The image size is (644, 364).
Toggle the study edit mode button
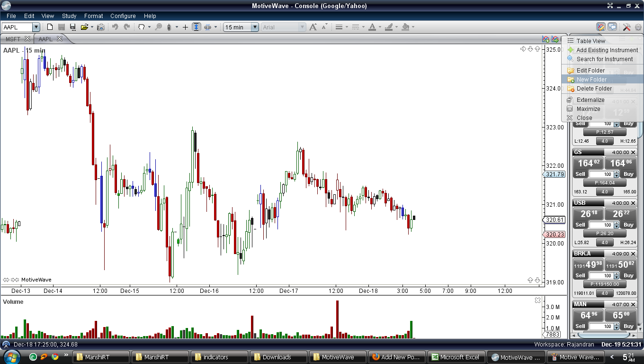click(601, 27)
